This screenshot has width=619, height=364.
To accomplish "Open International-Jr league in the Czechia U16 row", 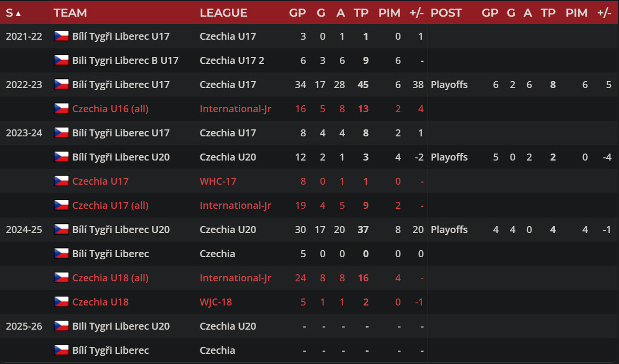I will tap(235, 108).
